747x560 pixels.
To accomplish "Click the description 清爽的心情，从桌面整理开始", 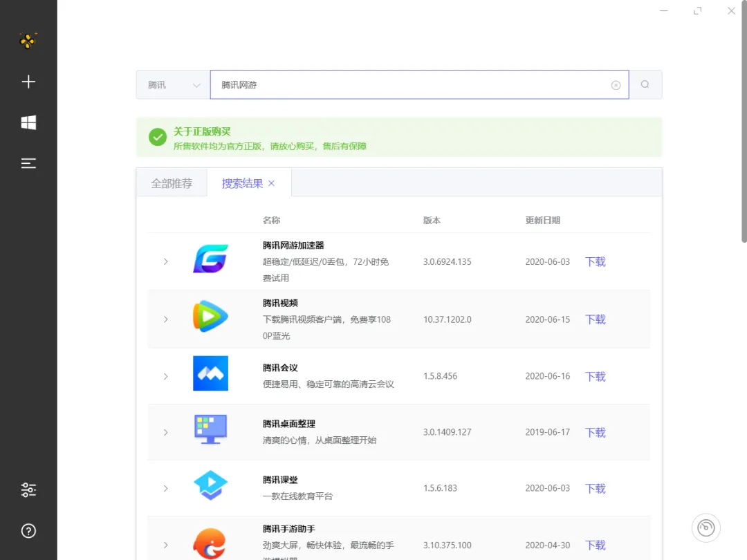I will (320, 440).
